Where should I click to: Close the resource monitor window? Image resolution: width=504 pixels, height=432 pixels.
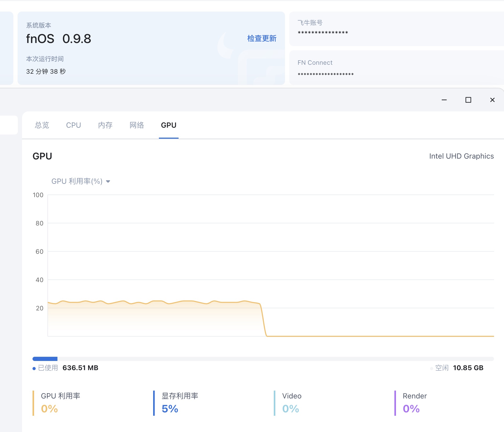point(492,100)
